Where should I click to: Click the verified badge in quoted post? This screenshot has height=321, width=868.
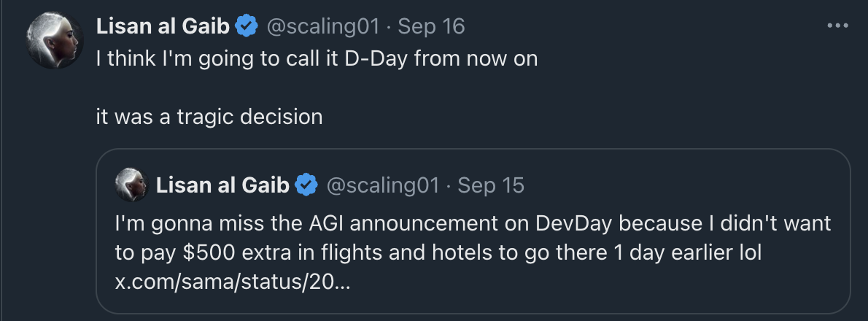[306, 185]
